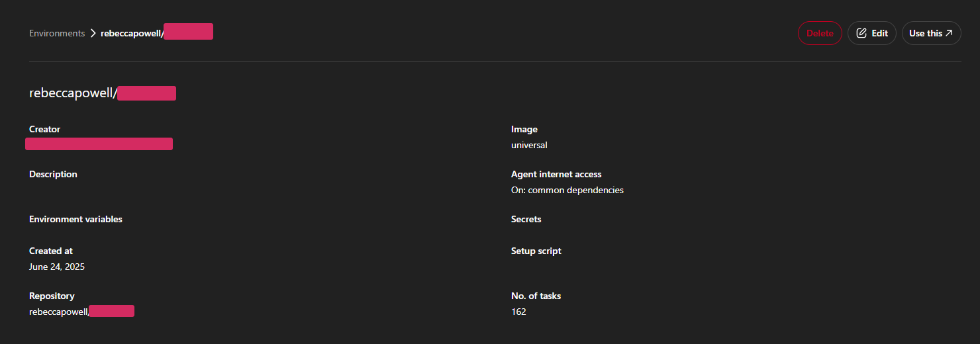
Task: Select the 'universal' image value
Action: point(529,145)
